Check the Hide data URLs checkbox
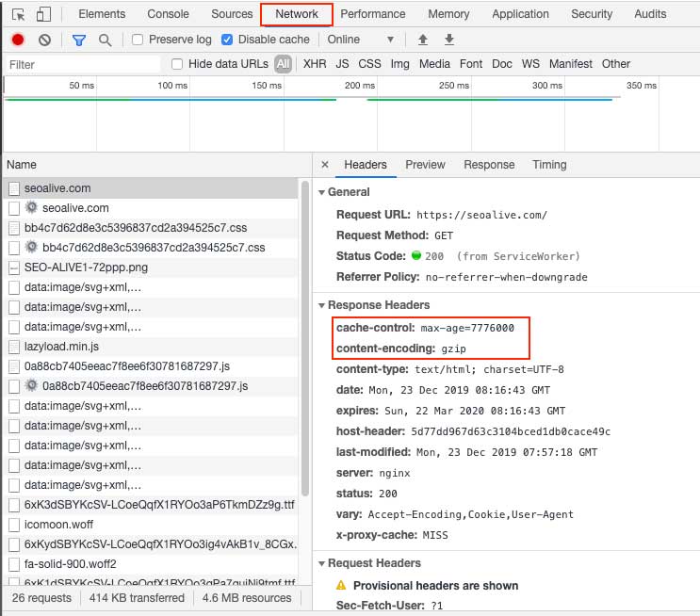The image size is (700, 616). pyautogui.click(x=177, y=64)
